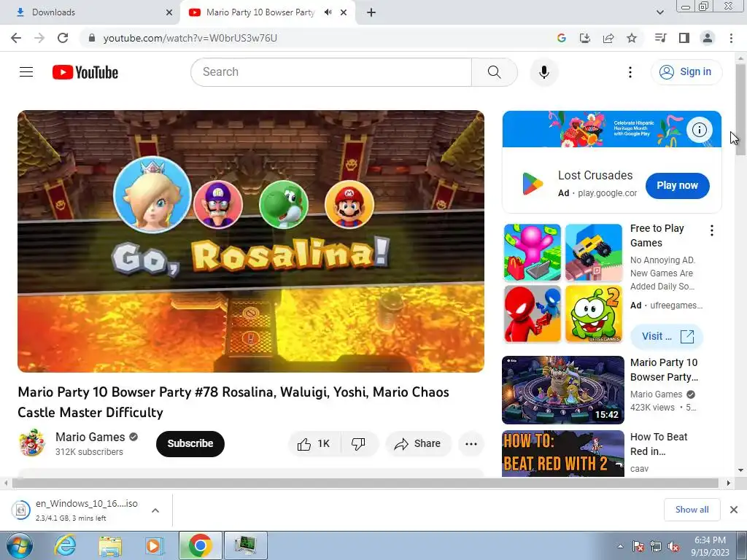Open the Mario Games channel name link
Screen dimensions: 747x560
click(x=90, y=437)
